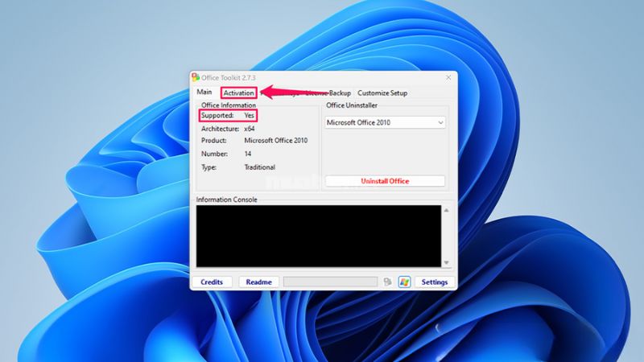Select the Main tab
Screen dimensions: 644x362
click(204, 93)
